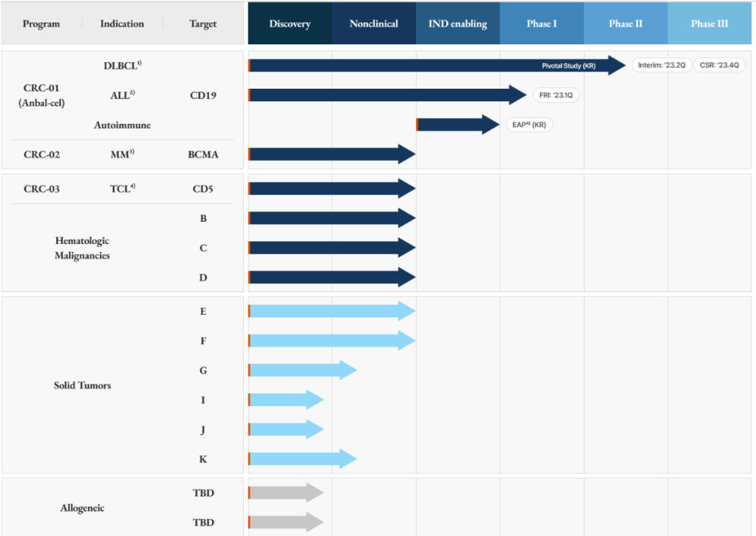756x536 pixels.
Task: Select the Allogeneic program label
Action: [x=82, y=508]
